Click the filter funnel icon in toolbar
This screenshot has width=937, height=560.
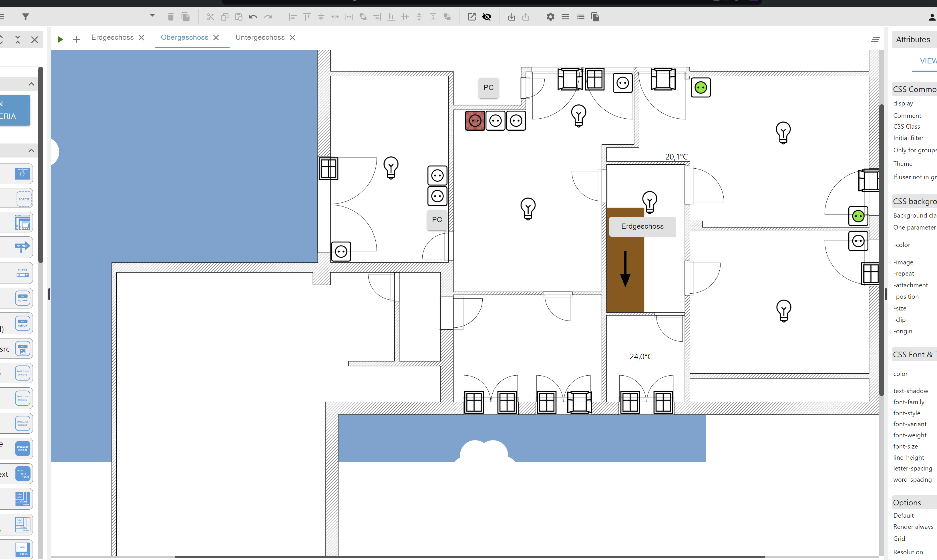[25, 17]
